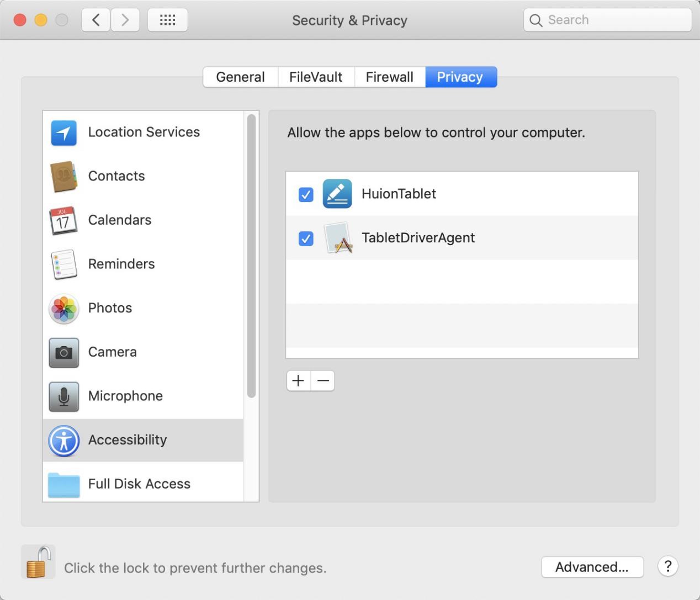
Task: Select the TabletDriverAgent app name
Action: (418, 238)
